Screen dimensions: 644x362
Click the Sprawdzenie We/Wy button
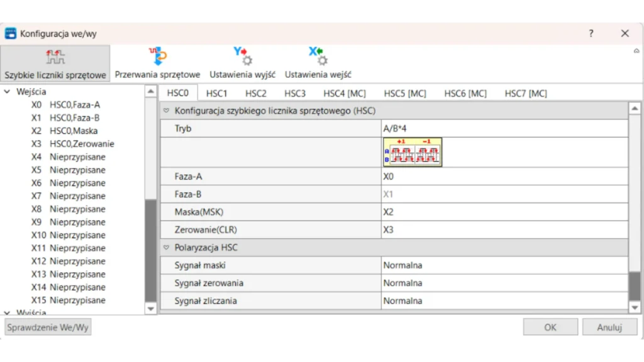(48, 327)
